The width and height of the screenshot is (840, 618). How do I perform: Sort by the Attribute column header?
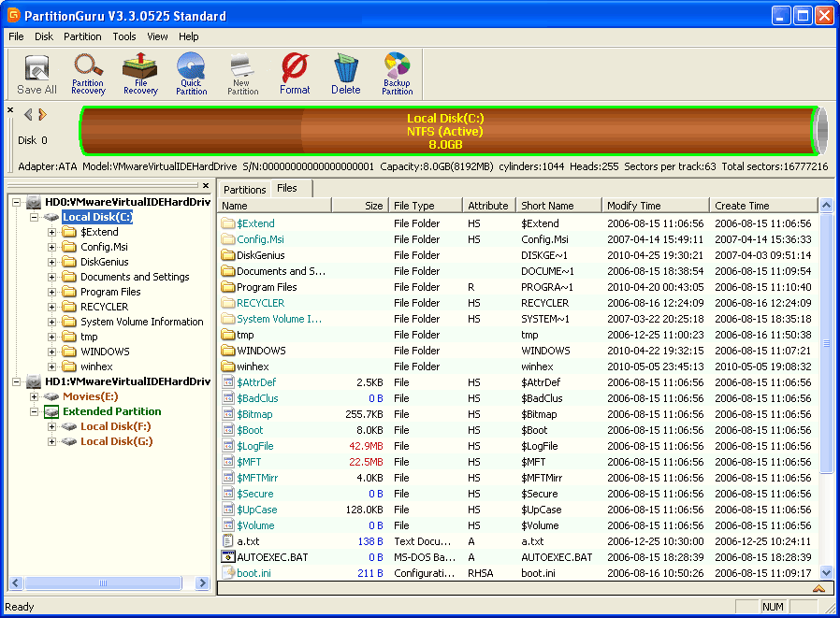pos(489,206)
